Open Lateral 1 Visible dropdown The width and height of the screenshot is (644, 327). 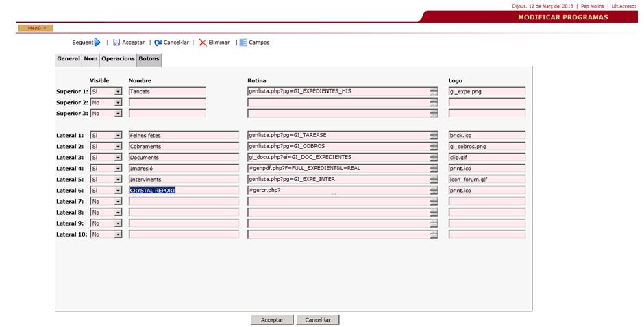(106, 136)
